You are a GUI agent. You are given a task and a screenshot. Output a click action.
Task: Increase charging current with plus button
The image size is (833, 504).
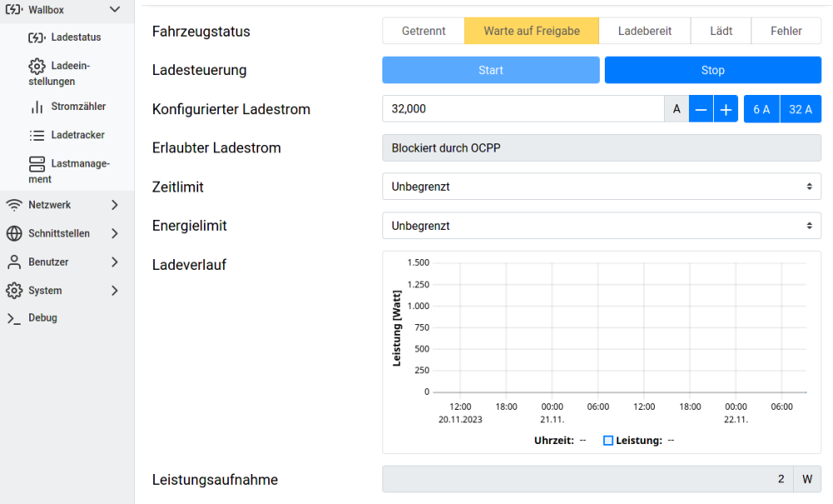tap(726, 109)
